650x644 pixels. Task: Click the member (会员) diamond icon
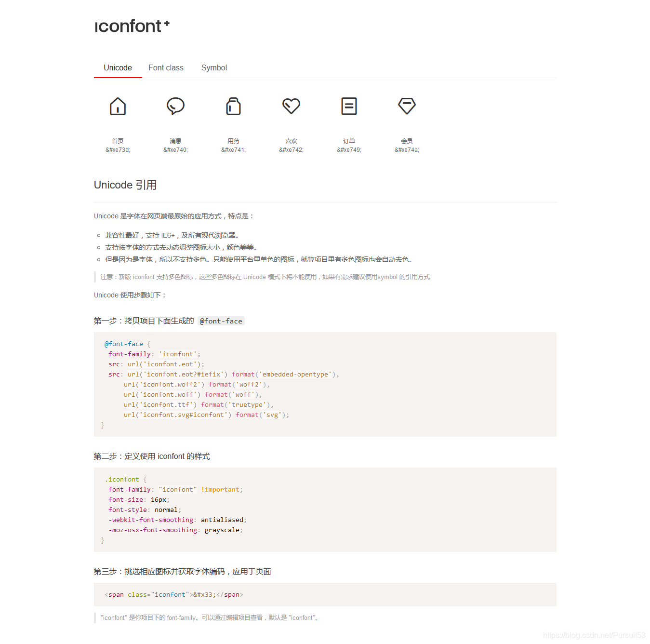(407, 106)
